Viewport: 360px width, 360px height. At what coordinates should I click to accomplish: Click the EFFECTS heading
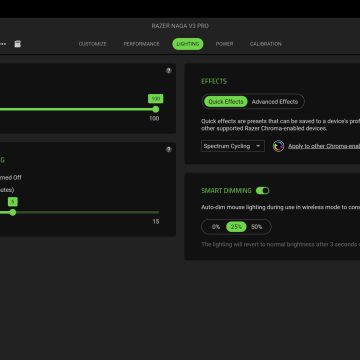tap(214, 81)
